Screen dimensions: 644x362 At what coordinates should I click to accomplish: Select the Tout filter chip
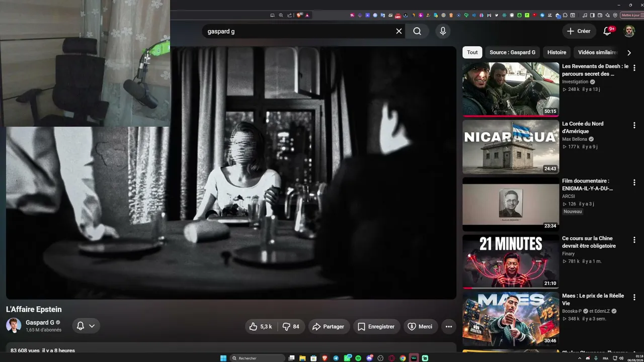click(472, 52)
